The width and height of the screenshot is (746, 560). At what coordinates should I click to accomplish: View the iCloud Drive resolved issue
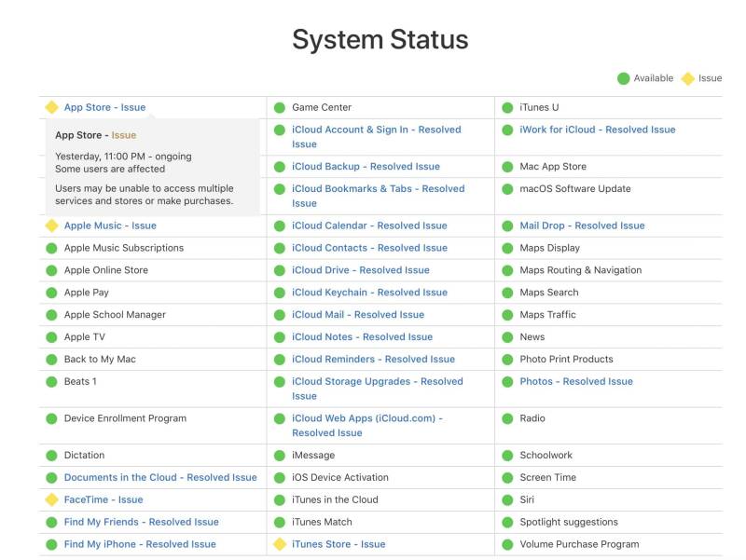[x=361, y=270]
